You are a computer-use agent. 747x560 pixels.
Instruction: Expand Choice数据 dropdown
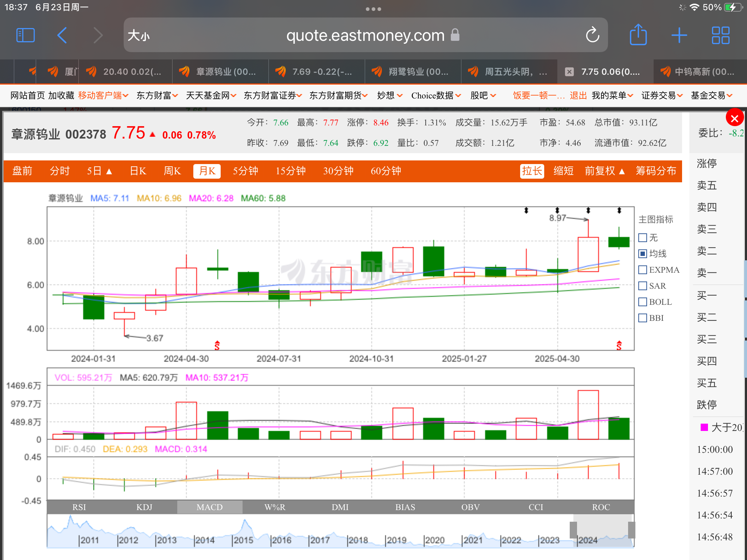pos(436,96)
